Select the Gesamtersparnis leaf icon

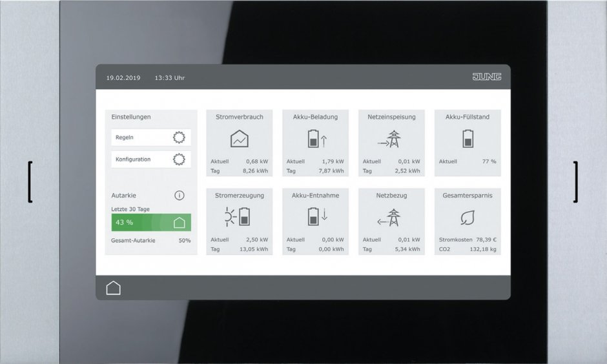(x=468, y=217)
